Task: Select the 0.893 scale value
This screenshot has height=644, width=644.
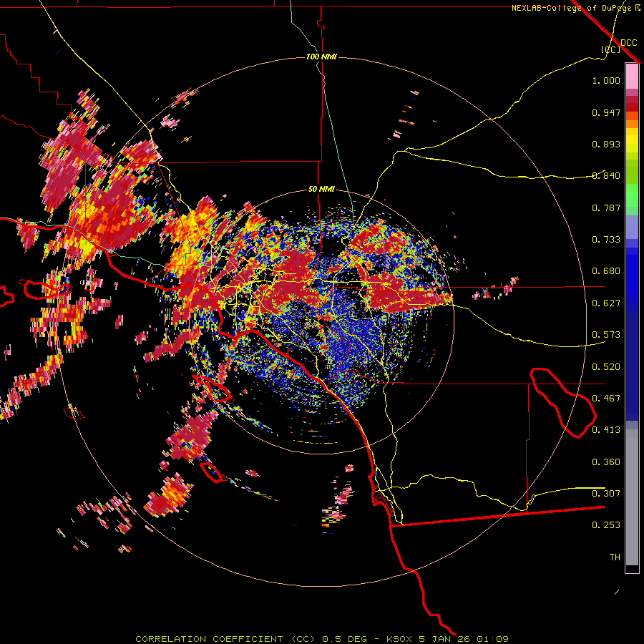Action: tap(606, 144)
